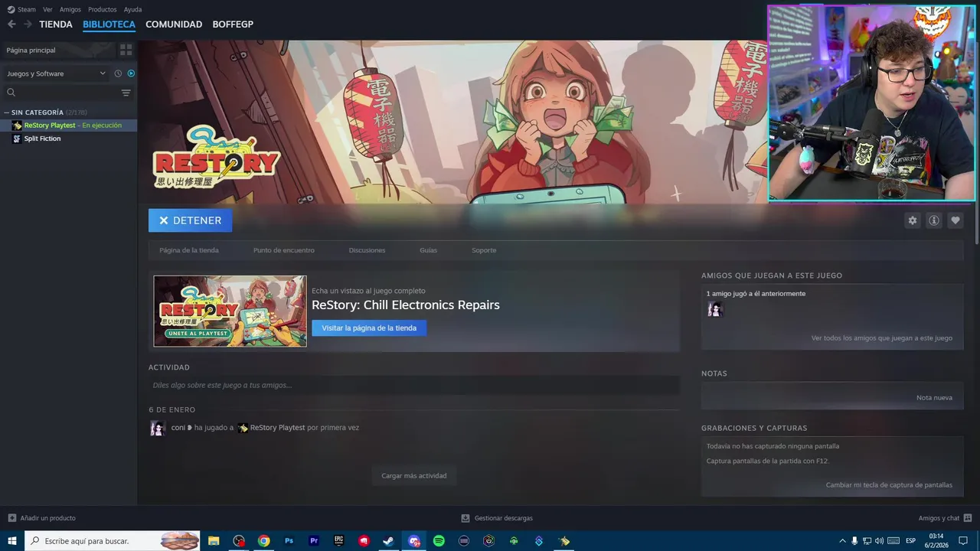Click the plus icon for Añadir un producto
Viewport: 980px width, 551px height.
[x=11, y=518]
